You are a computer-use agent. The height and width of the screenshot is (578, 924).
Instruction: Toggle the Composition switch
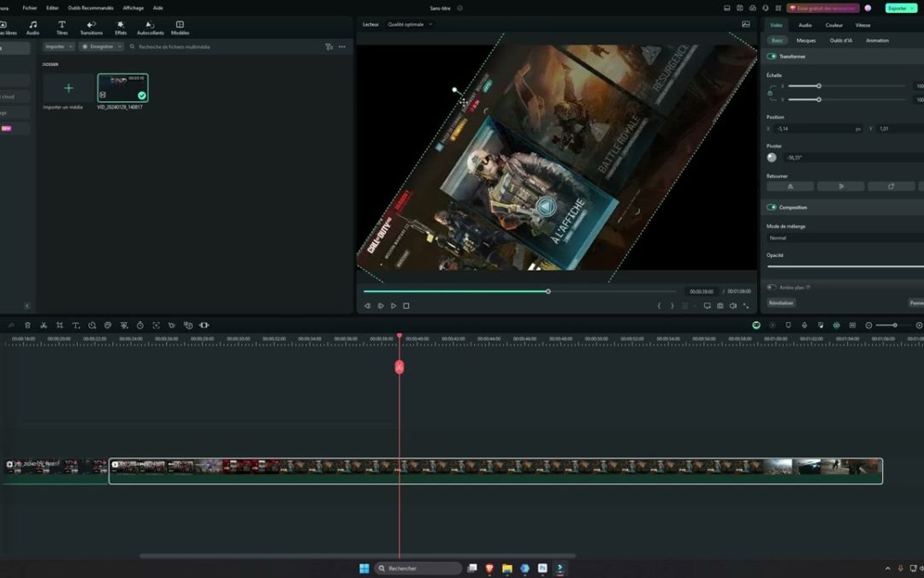pos(772,207)
